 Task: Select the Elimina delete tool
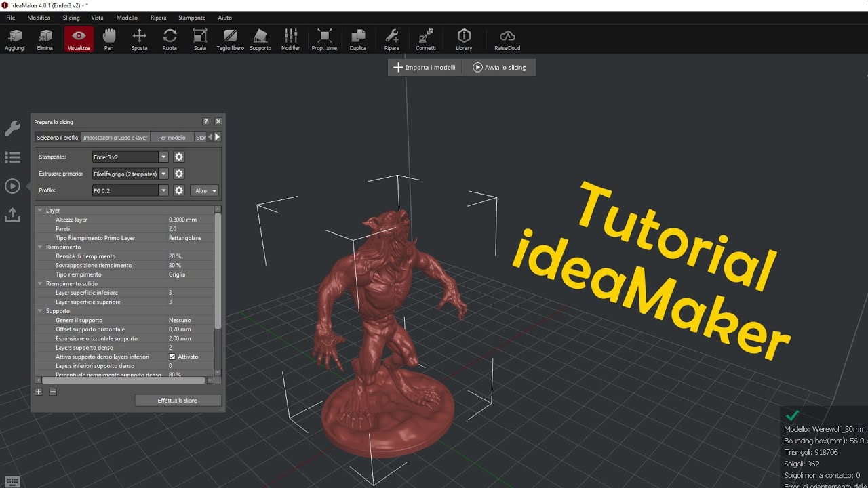45,39
